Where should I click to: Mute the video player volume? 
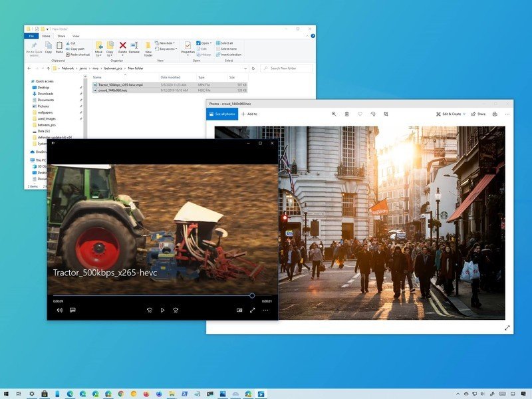pos(61,310)
